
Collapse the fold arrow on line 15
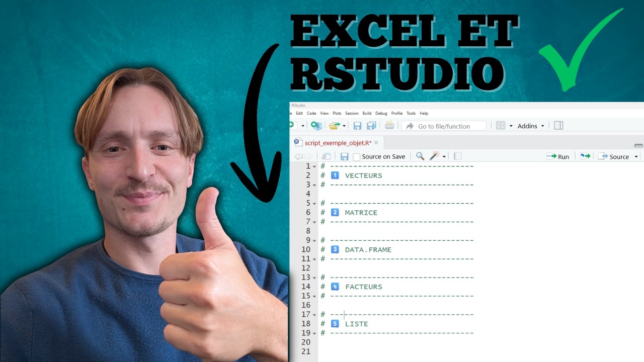314,297
